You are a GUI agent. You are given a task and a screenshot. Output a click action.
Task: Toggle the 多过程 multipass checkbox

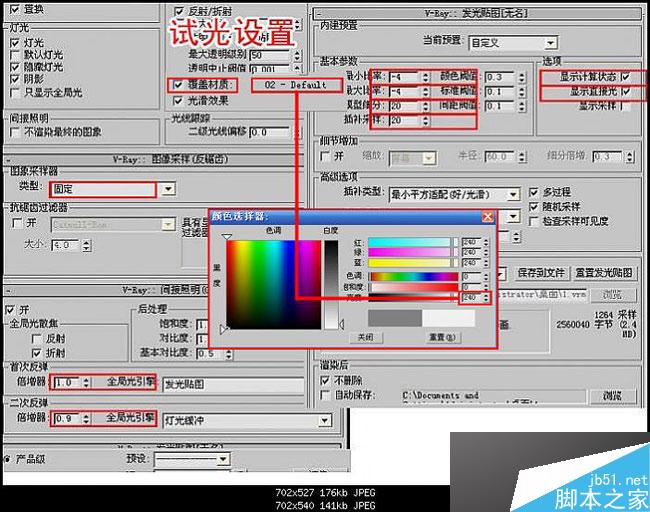click(534, 192)
